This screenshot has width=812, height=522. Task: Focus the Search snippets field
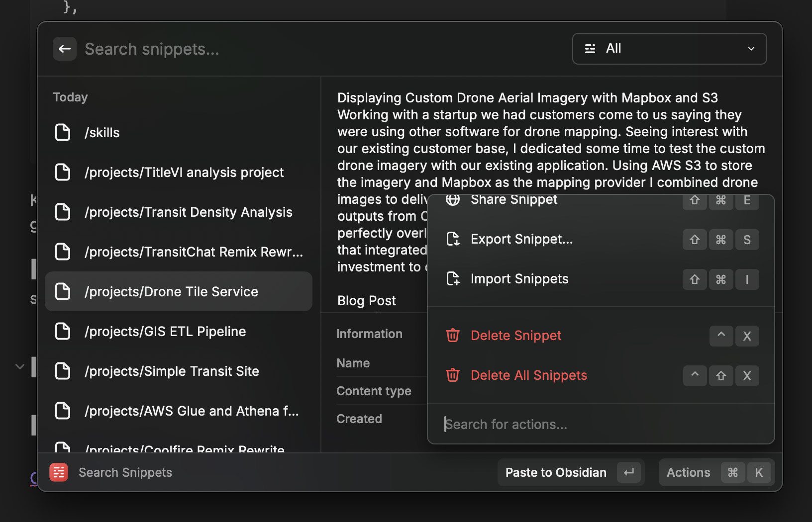pyautogui.click(x=318, y=49)
